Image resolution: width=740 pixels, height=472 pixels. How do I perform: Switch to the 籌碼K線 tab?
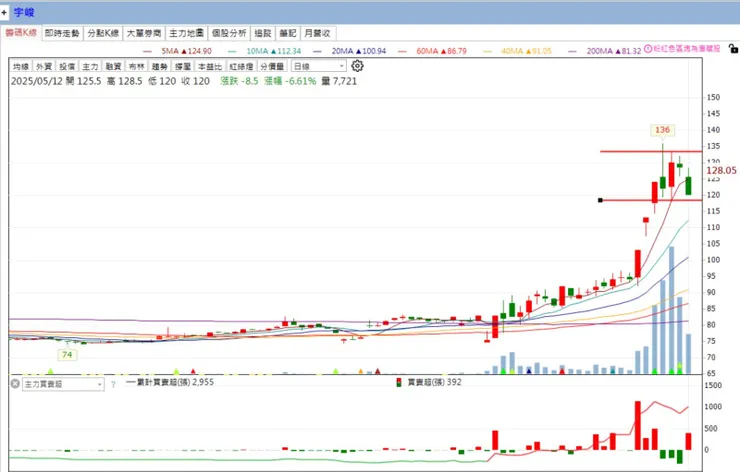pyautogui.click(x=21, y=33)
